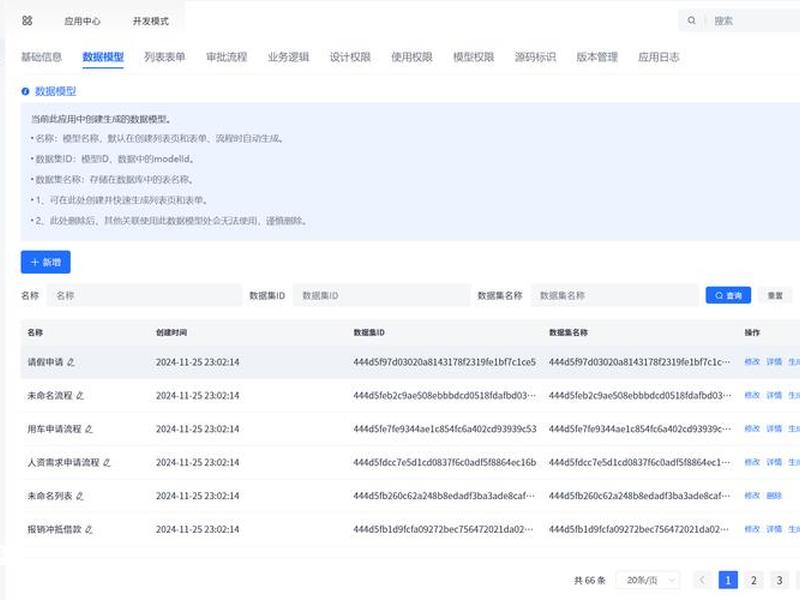Click 删除 in the 未命名列表 row

point(774,495)
